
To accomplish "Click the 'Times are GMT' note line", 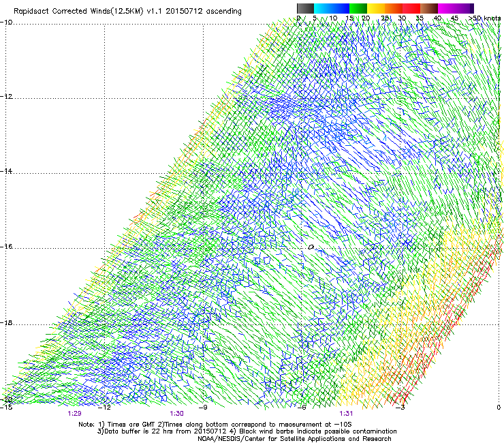I will point(215,425).
